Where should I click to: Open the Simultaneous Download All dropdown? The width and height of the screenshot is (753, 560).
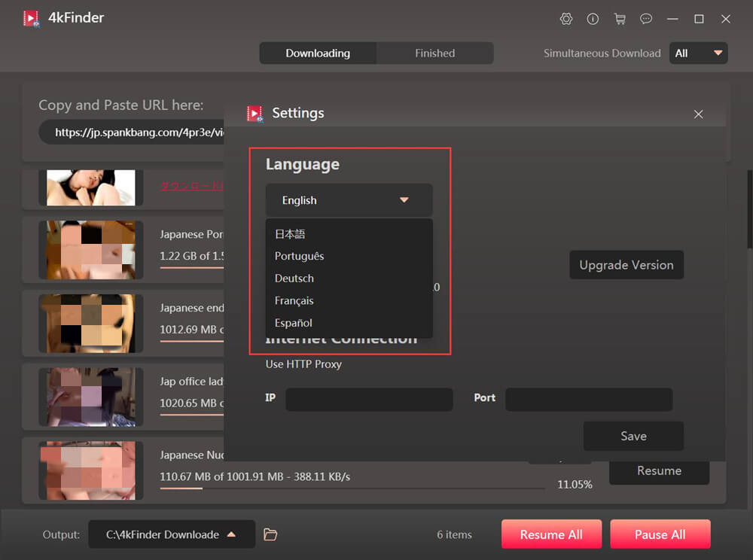point(698,53)
